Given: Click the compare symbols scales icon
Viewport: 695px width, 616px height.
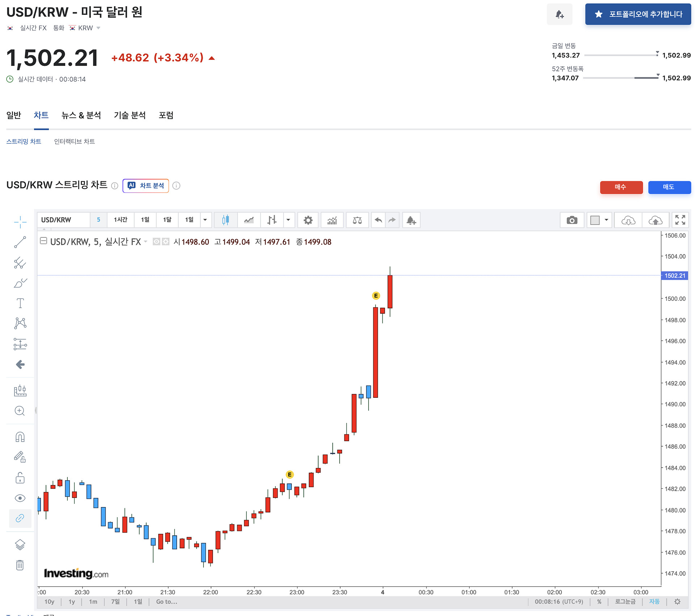Looking at the screenshot, I should pyautogui.click(x=357, y=220).
